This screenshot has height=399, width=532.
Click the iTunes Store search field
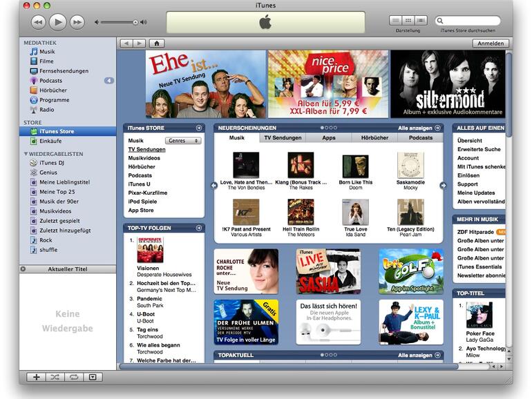pyautogui.click(x=468, y=21)
